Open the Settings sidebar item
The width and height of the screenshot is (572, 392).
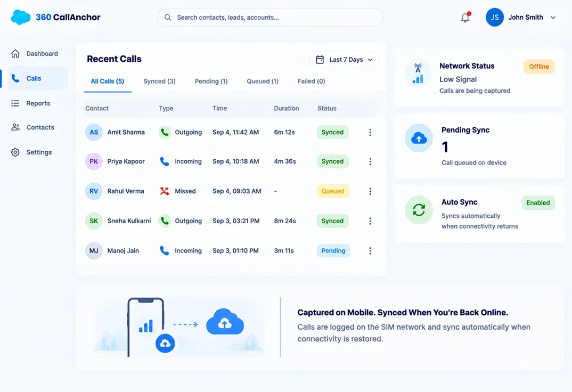coord(38,152)
